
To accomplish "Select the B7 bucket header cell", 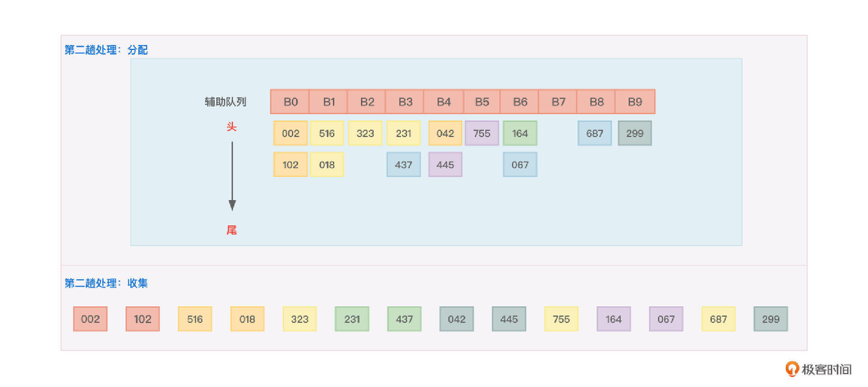I will click(558, 102).
